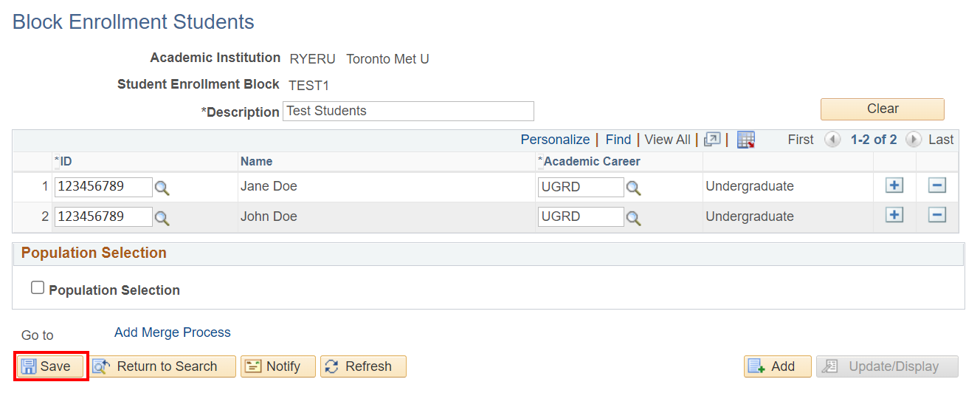Image resolution: width=980 pixels, height=396 pixels.
Task: Open Academic Career lookup in row 1
Action: pyautogui.click(x=633, y=188)
